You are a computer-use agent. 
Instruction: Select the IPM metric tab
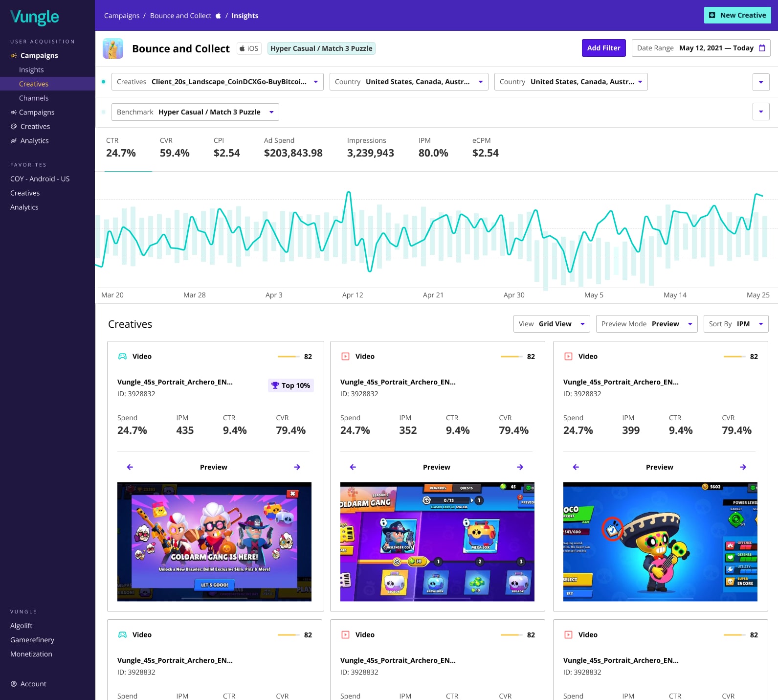pyautogui.click(x=433, y=147)
